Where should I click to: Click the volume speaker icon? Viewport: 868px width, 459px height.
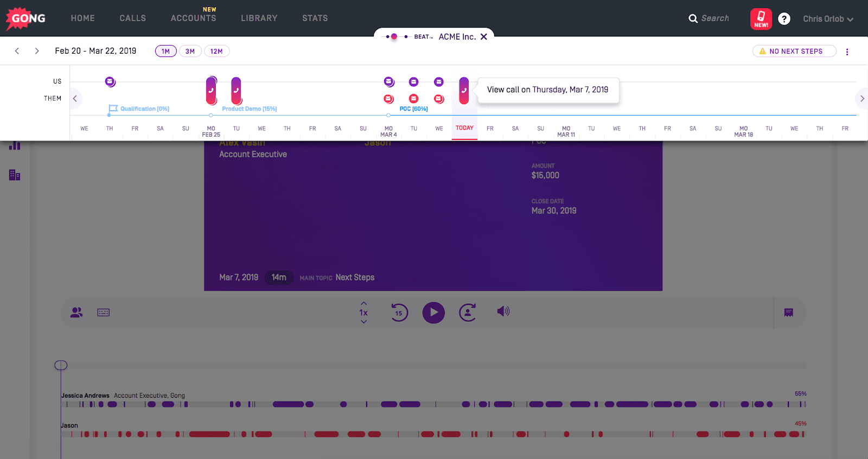click(503, 311)
